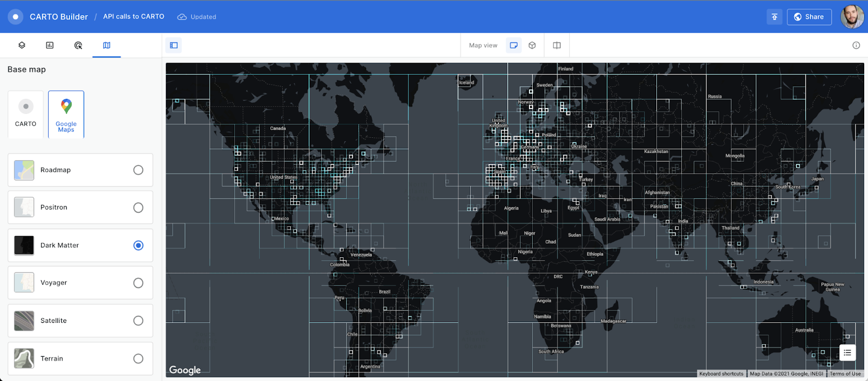Open the map legend list icon
This screenshot has width=868, height=381.
point(847,353)
